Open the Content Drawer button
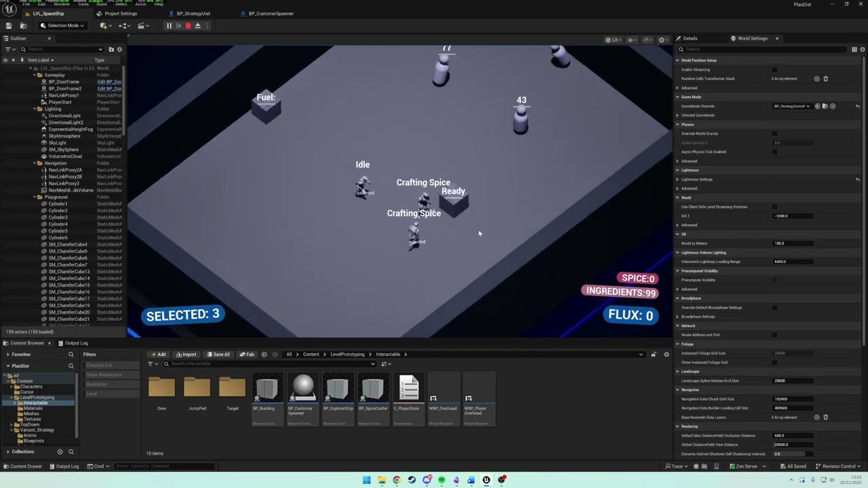Image resolution: width=868 pixels, height=488 pixels. point(22,466)
